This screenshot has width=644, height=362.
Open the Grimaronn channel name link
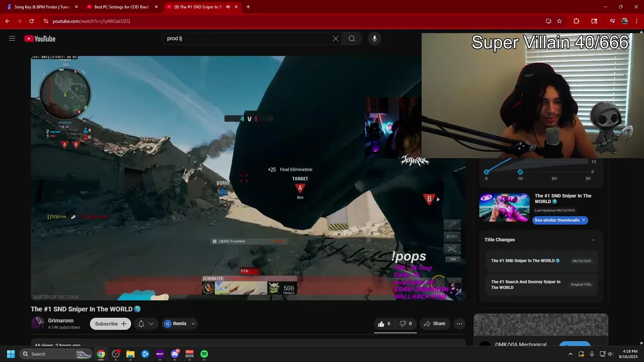(x=61, y=321)
